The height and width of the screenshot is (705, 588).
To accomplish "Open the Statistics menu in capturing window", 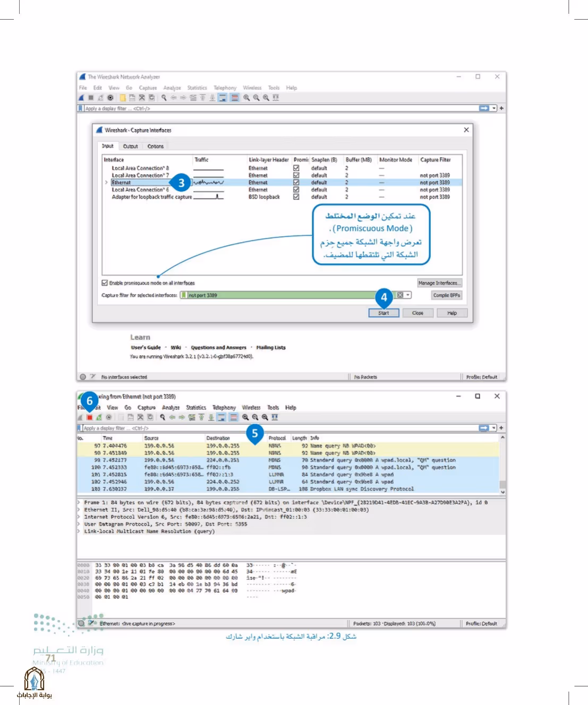I will 196,408.
